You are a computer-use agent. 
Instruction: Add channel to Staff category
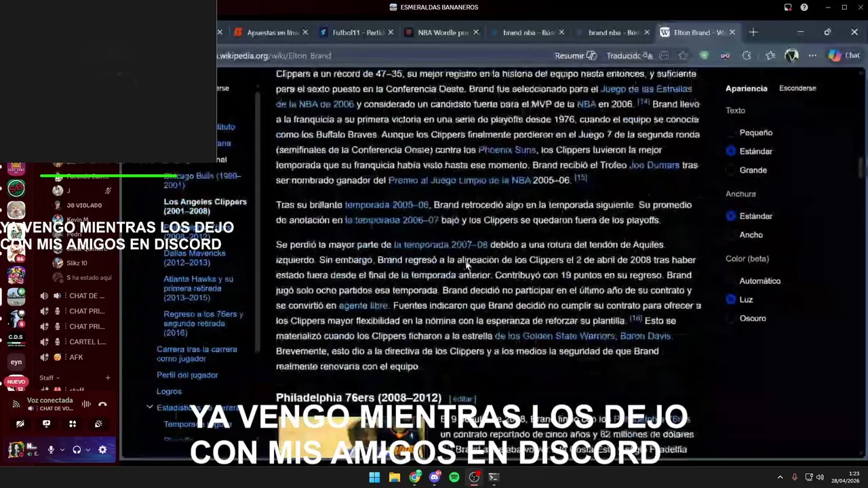[x=107, y=378]
